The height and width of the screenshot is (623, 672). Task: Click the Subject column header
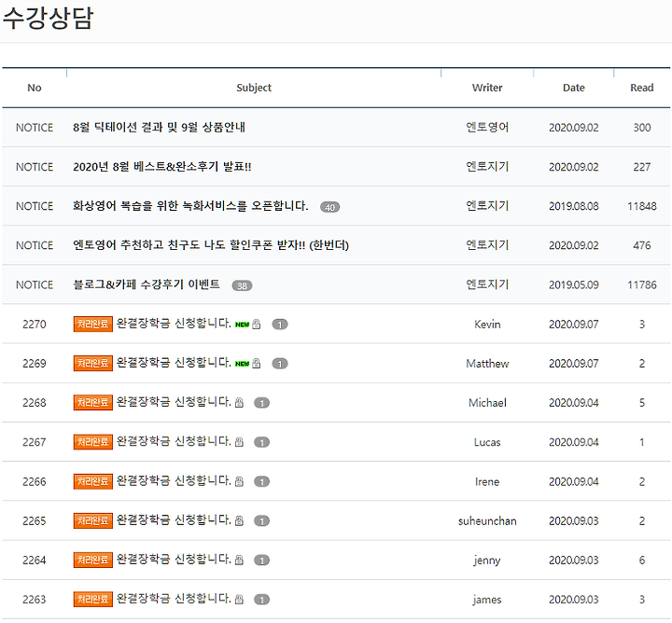pos(254,88)
